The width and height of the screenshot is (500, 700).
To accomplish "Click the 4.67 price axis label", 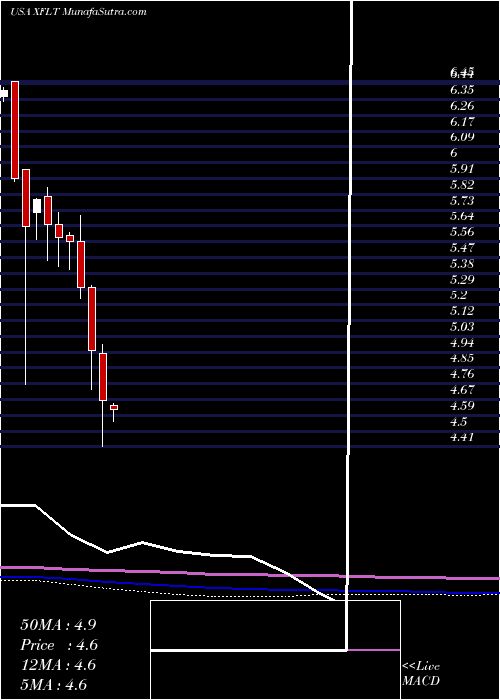I will click(462, 390).
